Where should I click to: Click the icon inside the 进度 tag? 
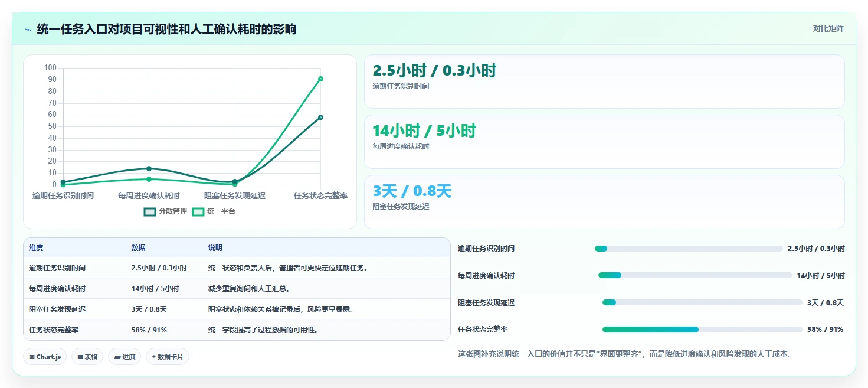pyautogui.click(x=117, y=357)
